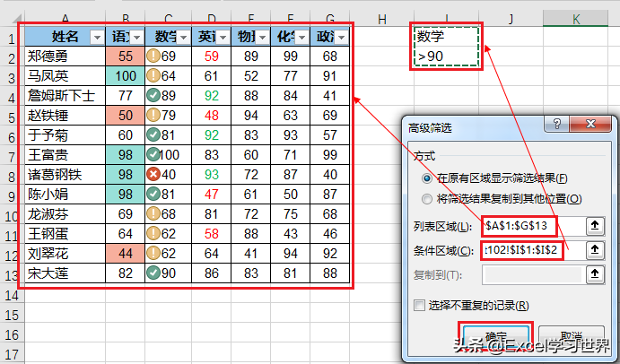Open the 化学 column filter dropdown
The width and height of the screenshot is (620, 364).
tap(302, 37)
